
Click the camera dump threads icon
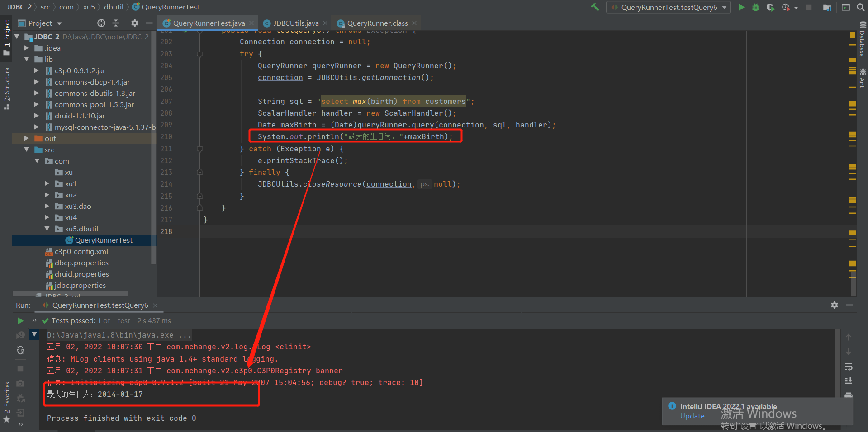point(20,383)
